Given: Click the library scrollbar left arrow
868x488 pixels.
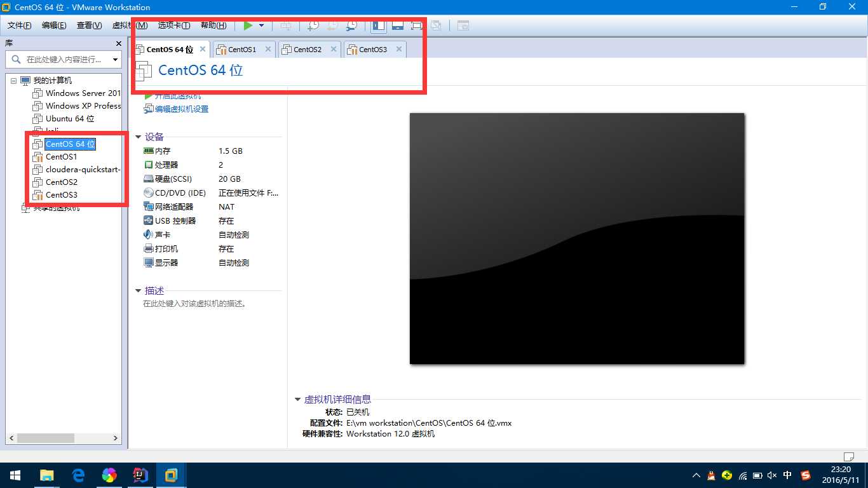Looking at the screenshot, I should click(x=11, y=438).
